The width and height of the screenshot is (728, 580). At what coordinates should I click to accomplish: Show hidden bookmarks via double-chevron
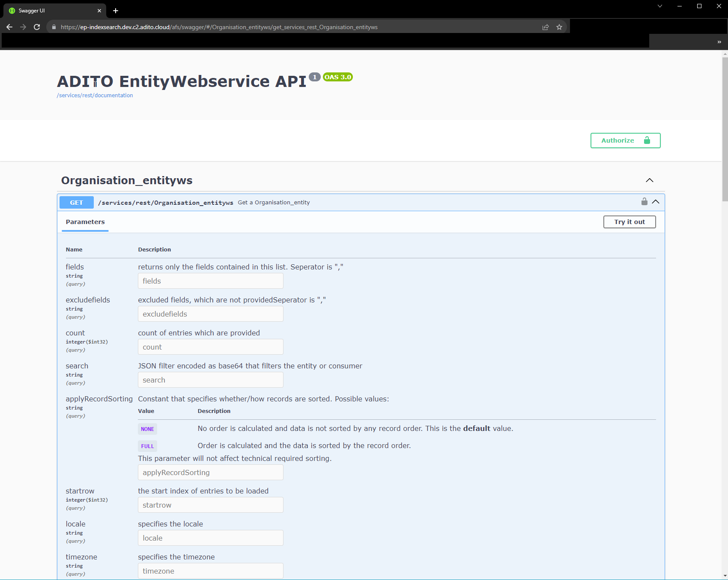pyautogui.click(x=719, y=42)
